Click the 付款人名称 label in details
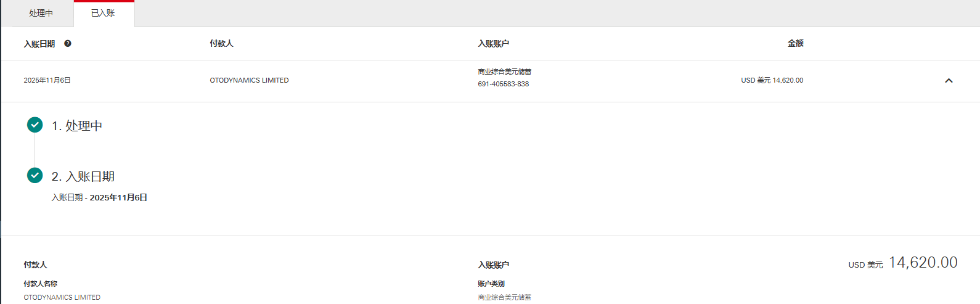The width and height of the screenshot is (980, 304). click(41, 284)
